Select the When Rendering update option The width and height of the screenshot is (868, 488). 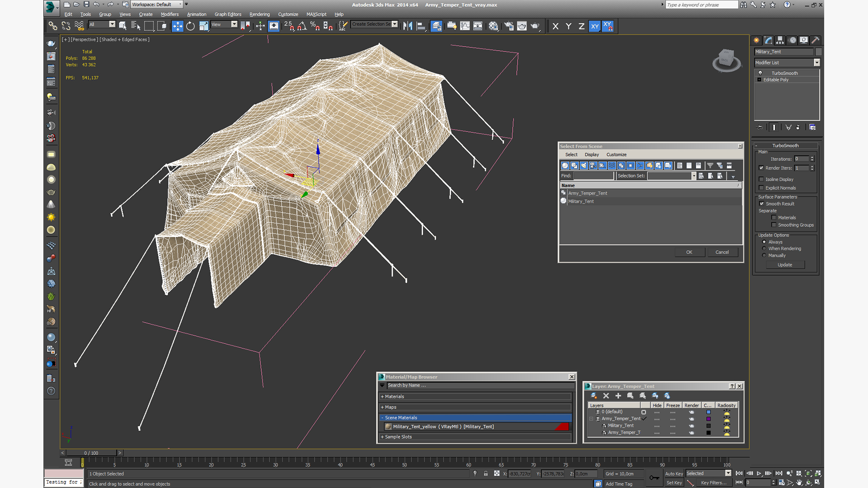coord(764,249)
